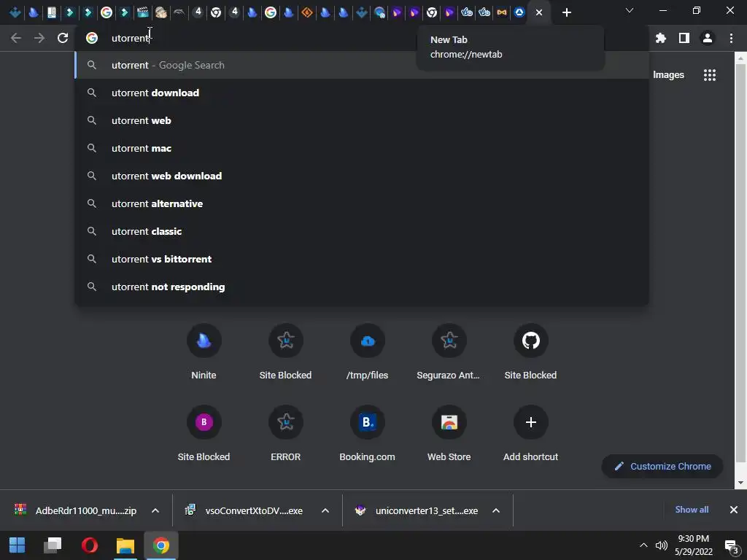Select the 'utorrent - Google Search' suggestion
This screenshot has width=747, height=560.
pyautogui.click(x=362, y=65)
